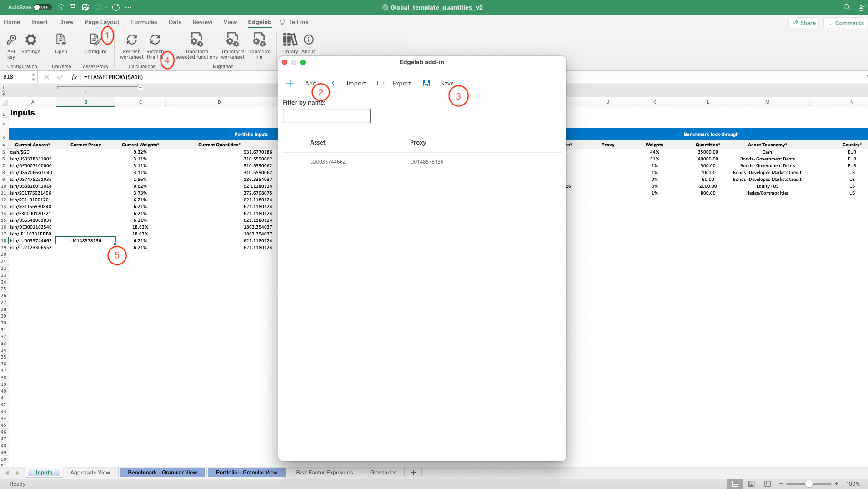Click Refresh this file
This screenshot has width=868, height=489.
[155, 46]
